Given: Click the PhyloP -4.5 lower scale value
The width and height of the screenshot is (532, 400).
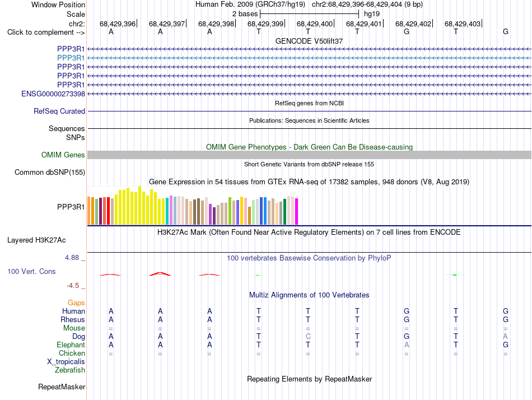Looking at the screenshot, I should pos(73,286).
